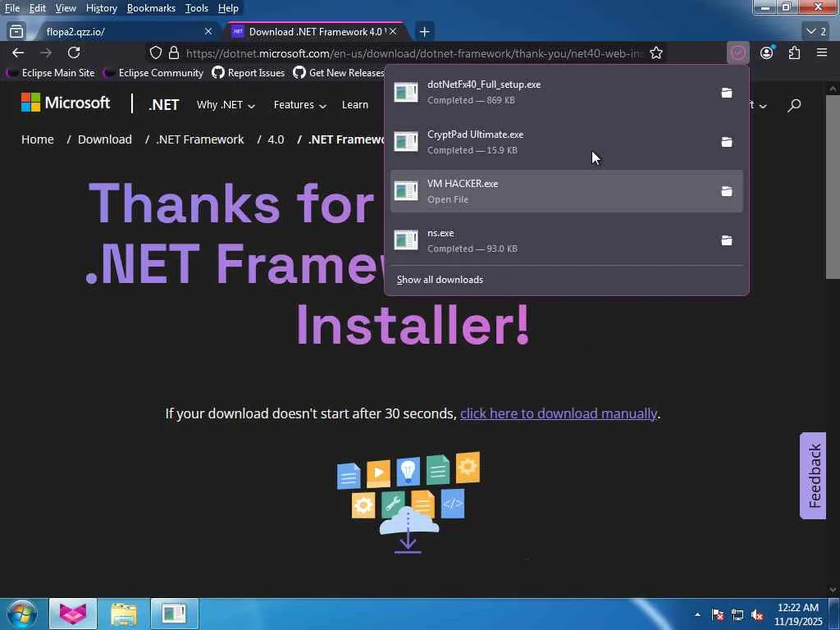Click Show all downloads

point(440,280)
